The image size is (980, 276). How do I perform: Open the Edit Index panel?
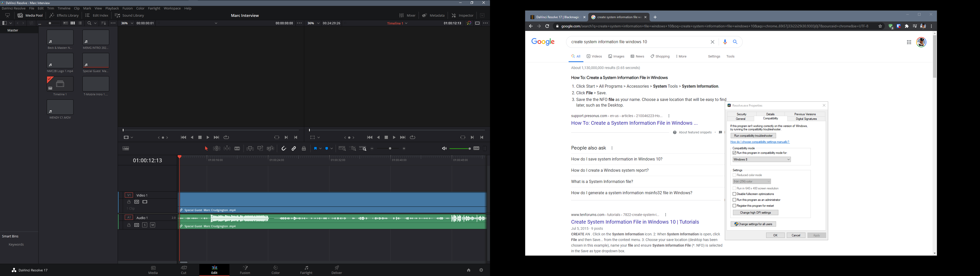(97, 16)
